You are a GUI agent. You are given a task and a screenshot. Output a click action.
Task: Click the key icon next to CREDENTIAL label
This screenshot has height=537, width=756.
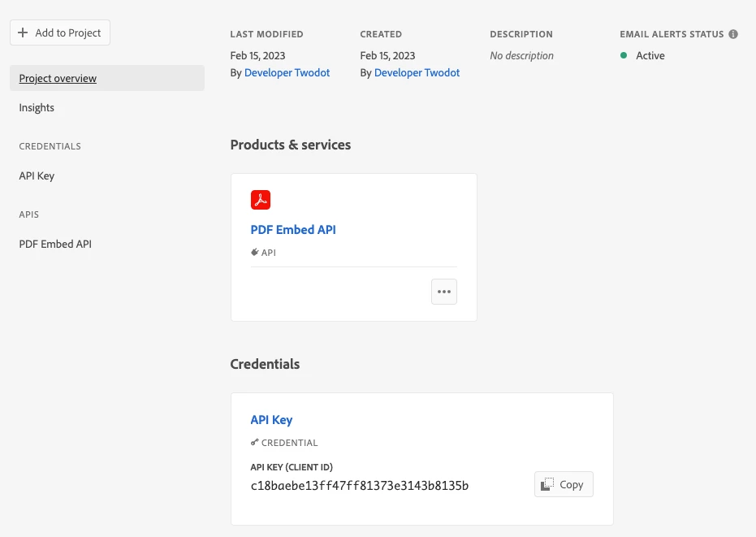255,443
